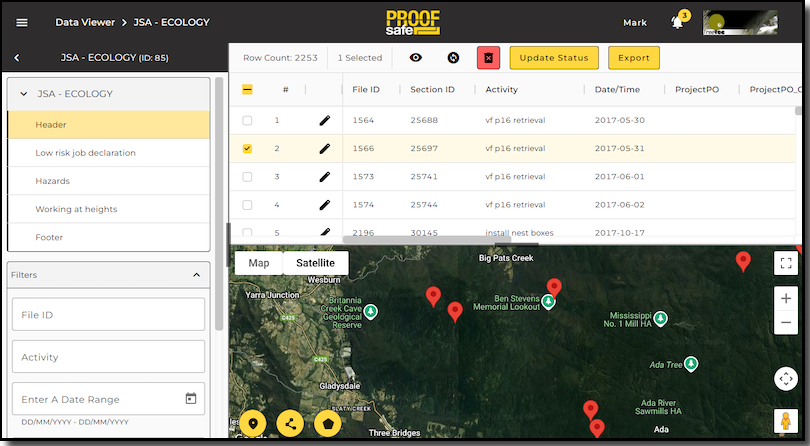This screenshot has width=810, height=446.
Task: Open the date range calendar picker
Action: [x=191, y=399]
